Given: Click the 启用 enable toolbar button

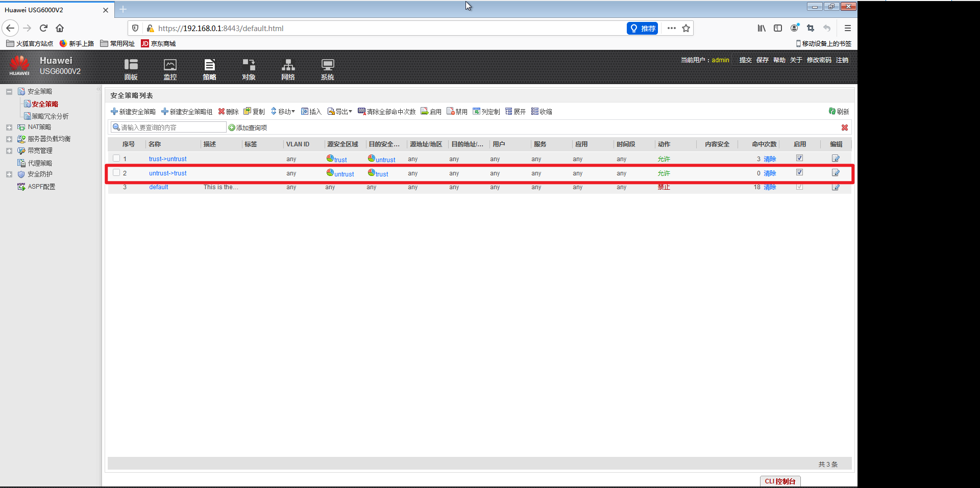Looking at the screenshot, I should [x=431, y=112].
